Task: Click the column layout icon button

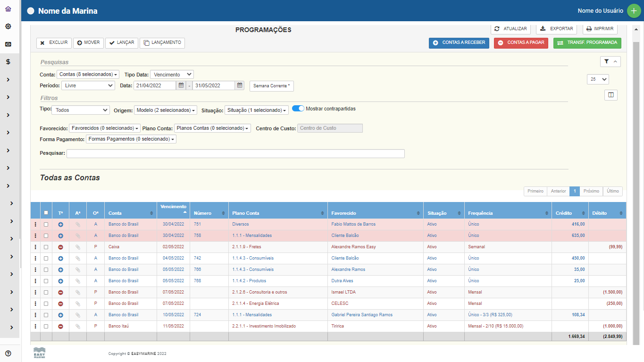Action: (x=611, y=95)
